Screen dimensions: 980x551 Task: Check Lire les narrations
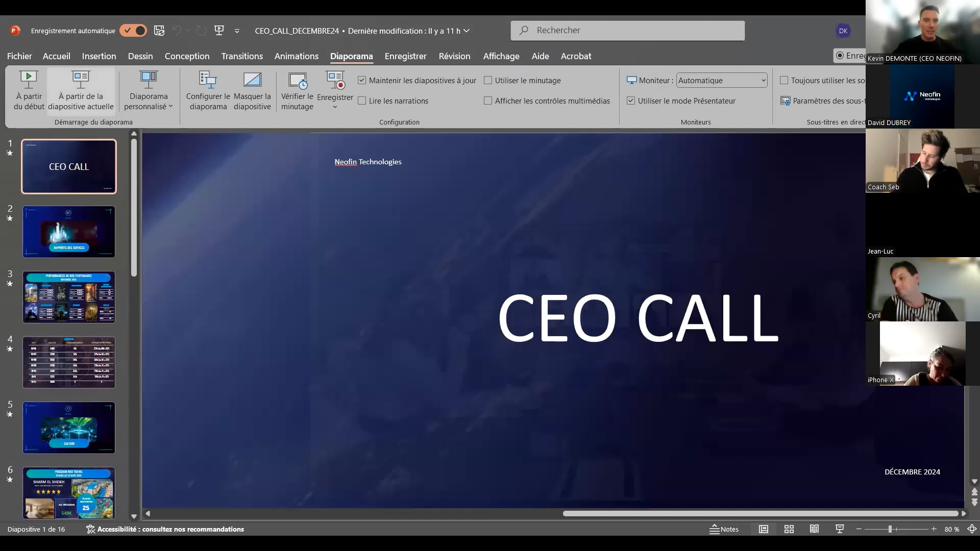[x=362, y=101]
